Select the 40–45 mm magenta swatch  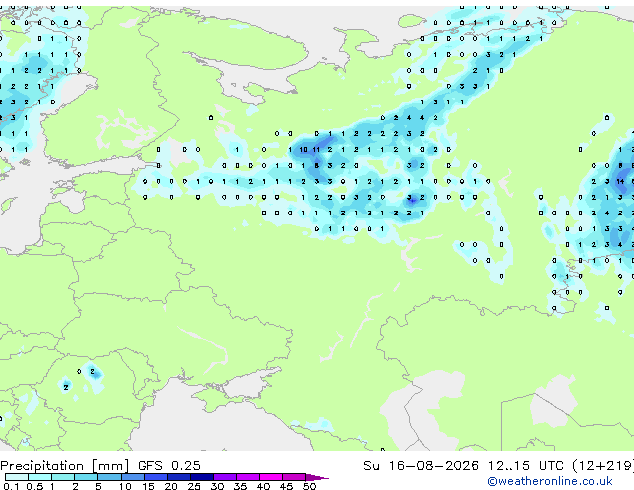click(x=271, y=477)
